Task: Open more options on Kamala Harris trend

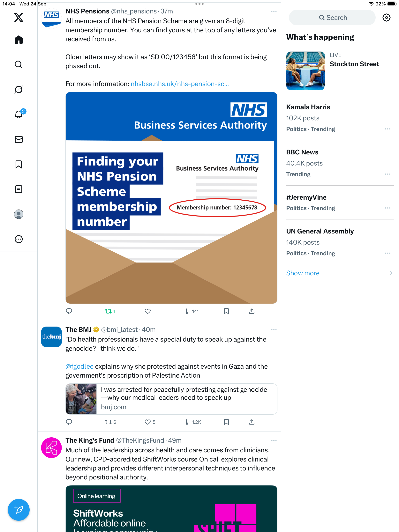Action: [388, 129]
